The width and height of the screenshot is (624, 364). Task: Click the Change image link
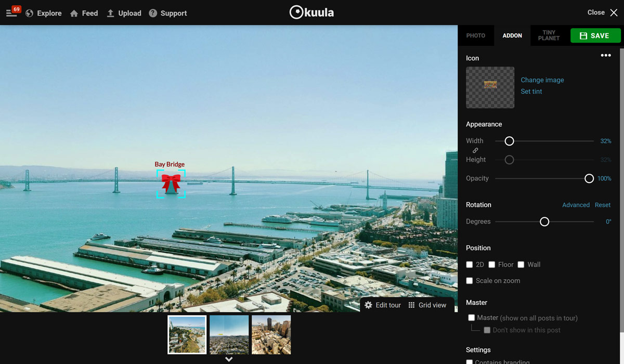click(x=542, y=80)
